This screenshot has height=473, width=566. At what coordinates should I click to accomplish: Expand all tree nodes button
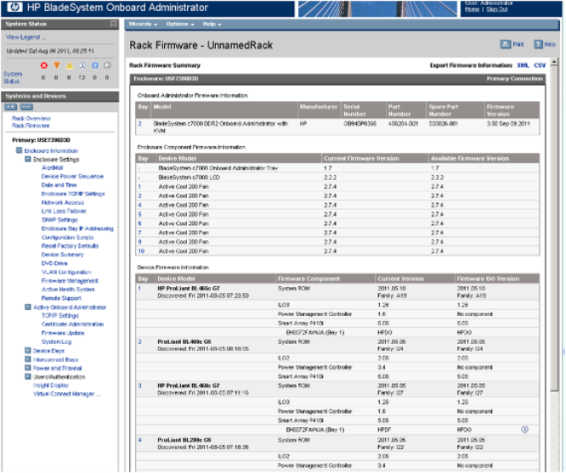(x=11, y=107)
